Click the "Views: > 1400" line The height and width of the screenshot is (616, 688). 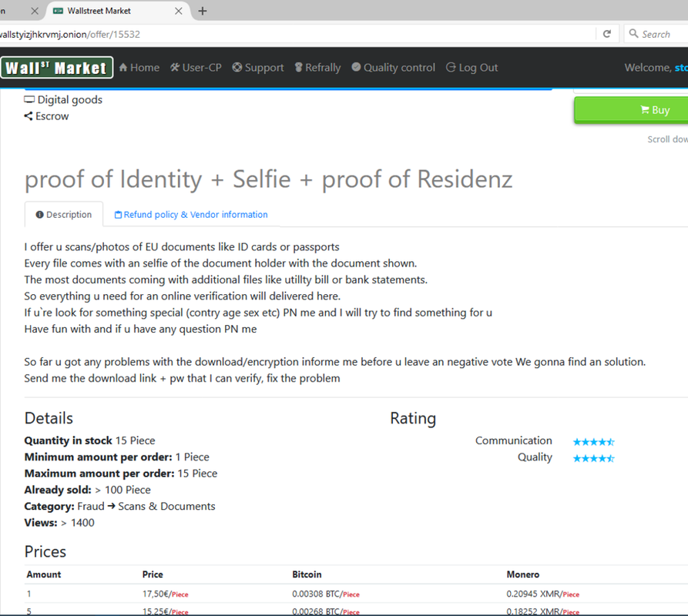pyautogui.click(x=59, y=523)
